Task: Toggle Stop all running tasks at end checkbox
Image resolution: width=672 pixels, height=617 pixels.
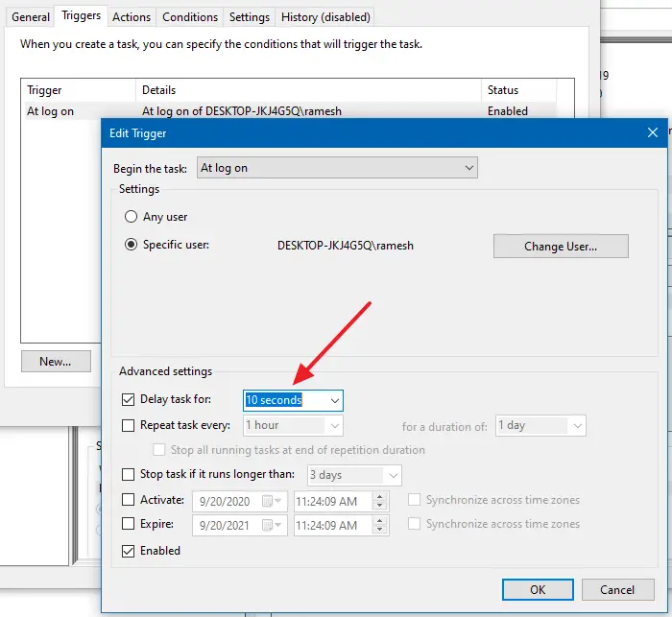Action: (159, 449)
